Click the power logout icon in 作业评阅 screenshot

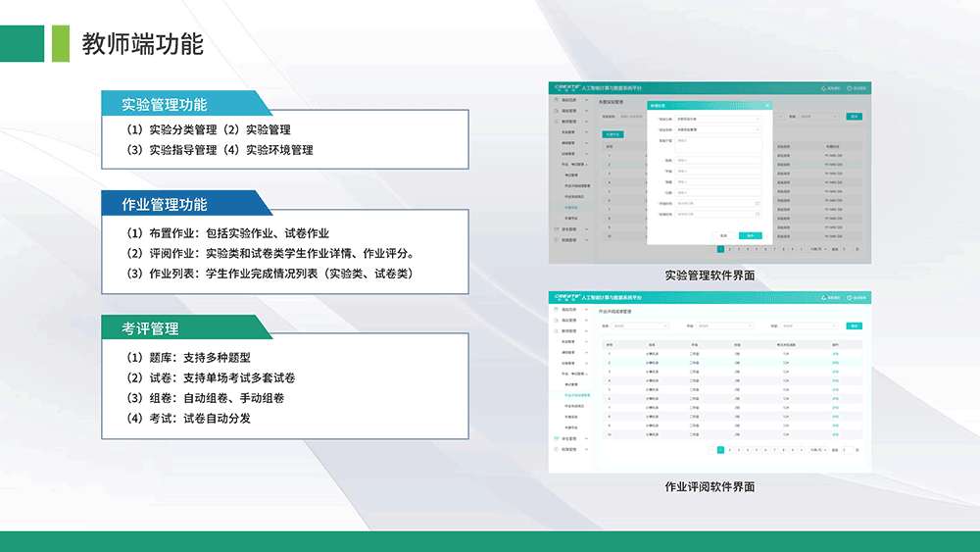[849, 297]
